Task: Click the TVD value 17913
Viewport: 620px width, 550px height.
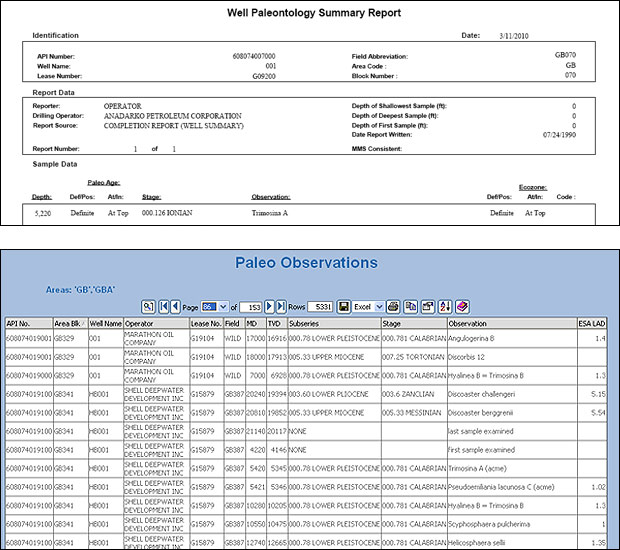Action: click(x=277, y=357)
